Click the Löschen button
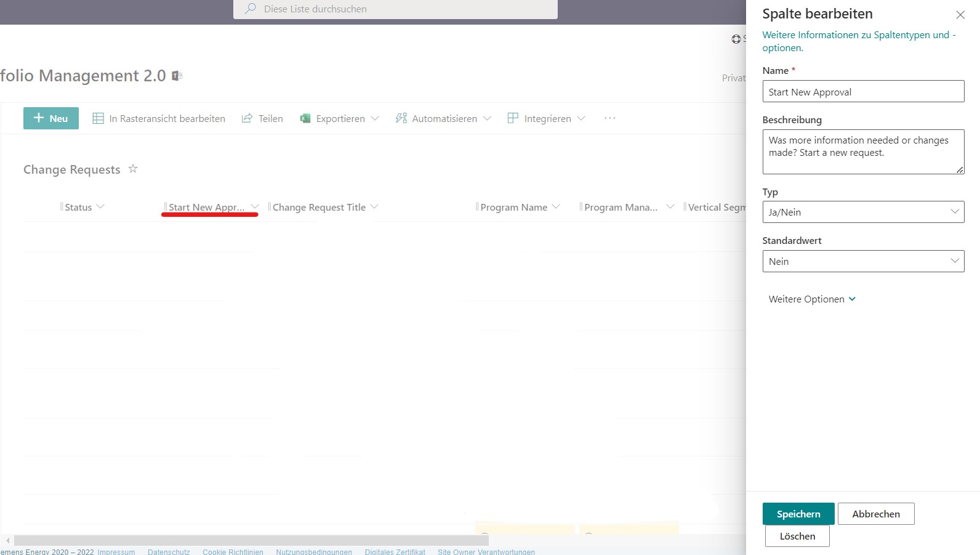 pos(797,536)
